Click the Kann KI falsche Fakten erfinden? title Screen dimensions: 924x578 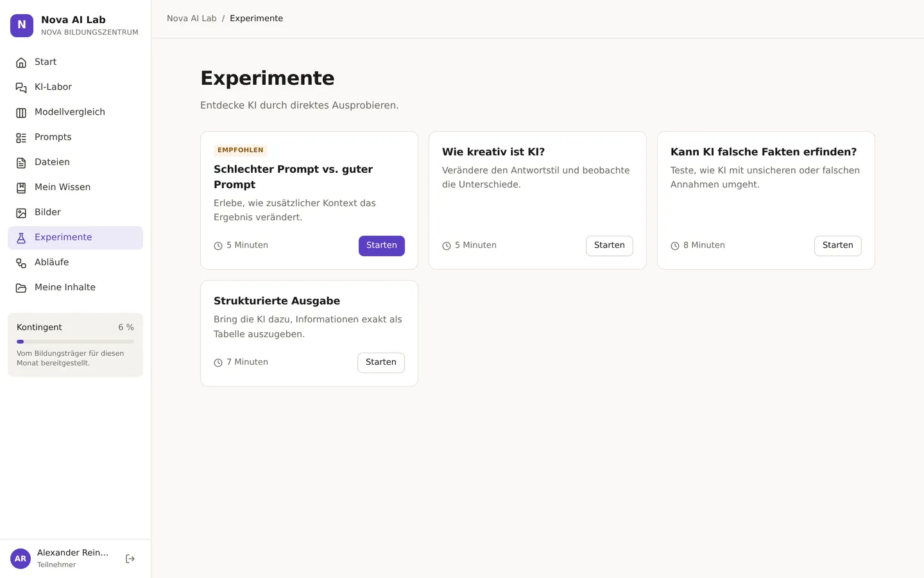point(764,152)
